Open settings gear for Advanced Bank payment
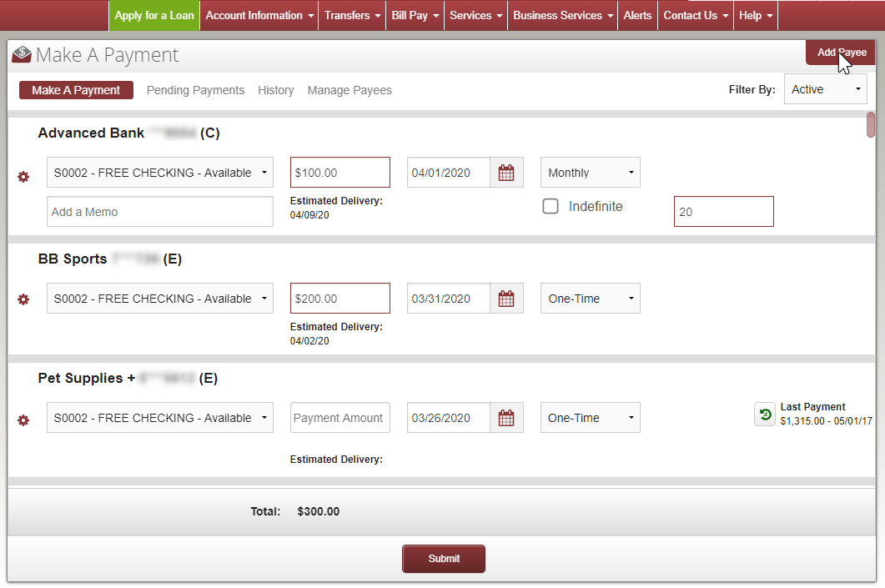885x588 pixels. (23, 176)
